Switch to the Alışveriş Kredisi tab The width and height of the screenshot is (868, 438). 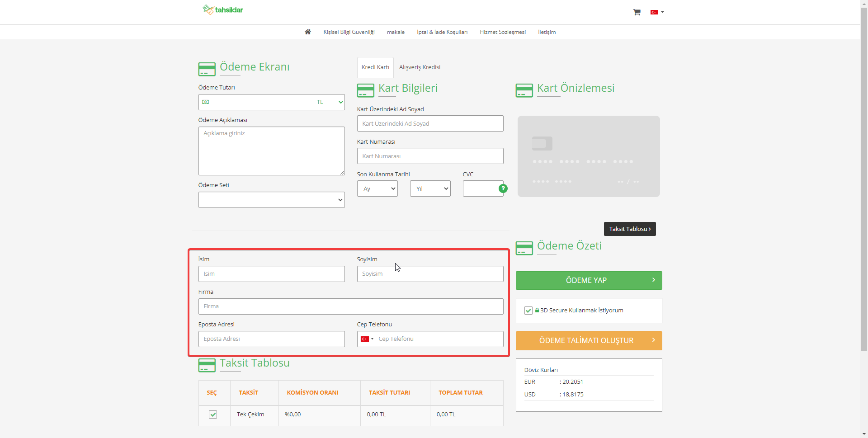(x=420, y=67)
